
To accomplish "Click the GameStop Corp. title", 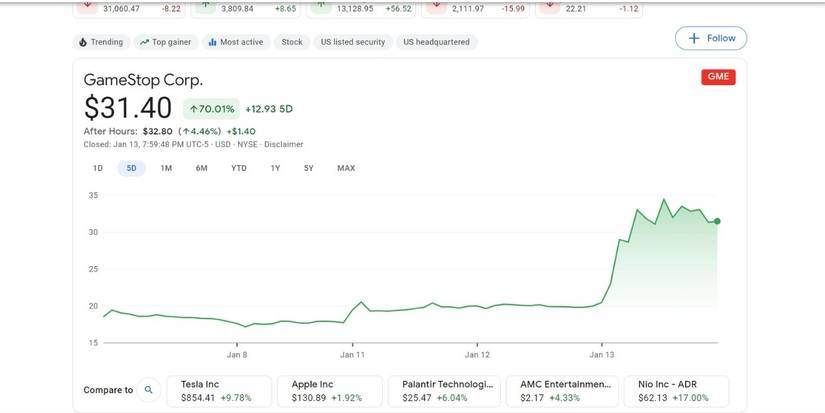I will (143, 80).
